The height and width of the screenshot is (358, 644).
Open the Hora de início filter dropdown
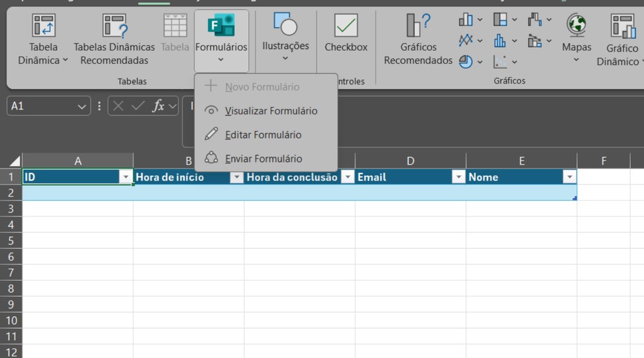coord(236,177)
